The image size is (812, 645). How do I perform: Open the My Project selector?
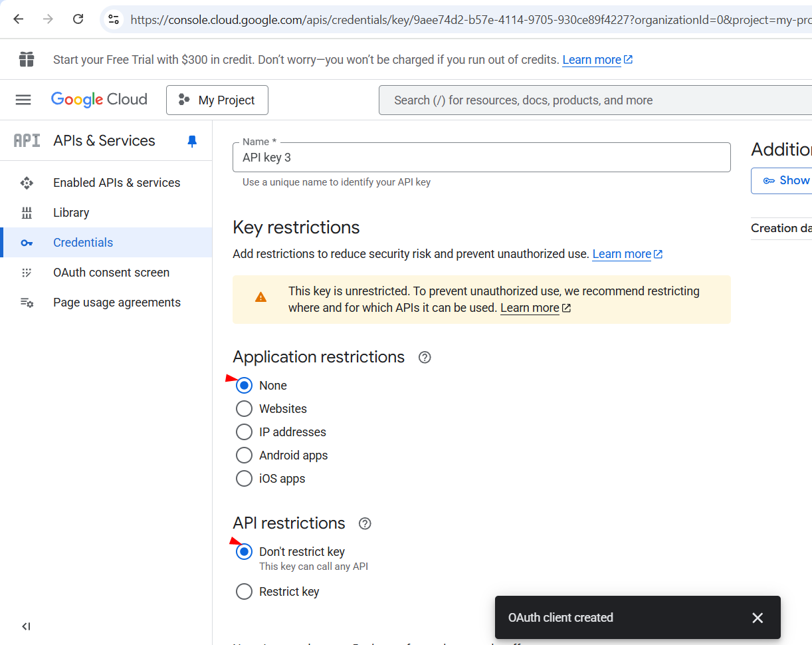(x=217, y=100)
